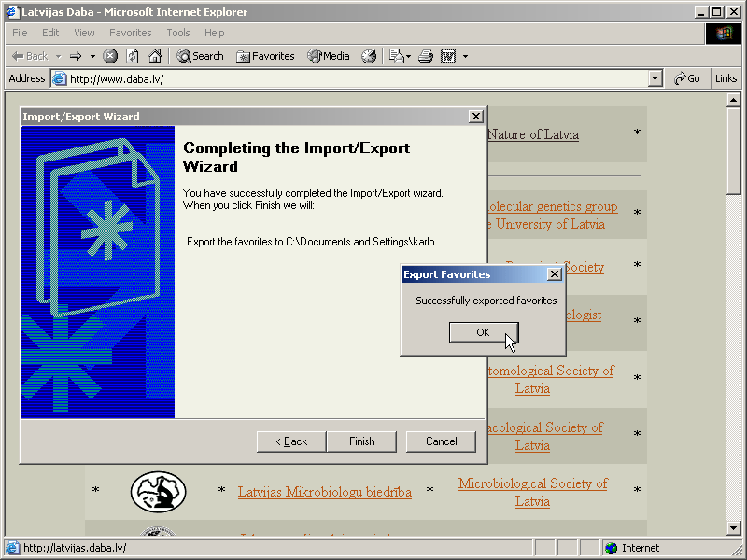
Task: Open Microbiological Society of Latvia link
Action: click(x=532, y=493)
